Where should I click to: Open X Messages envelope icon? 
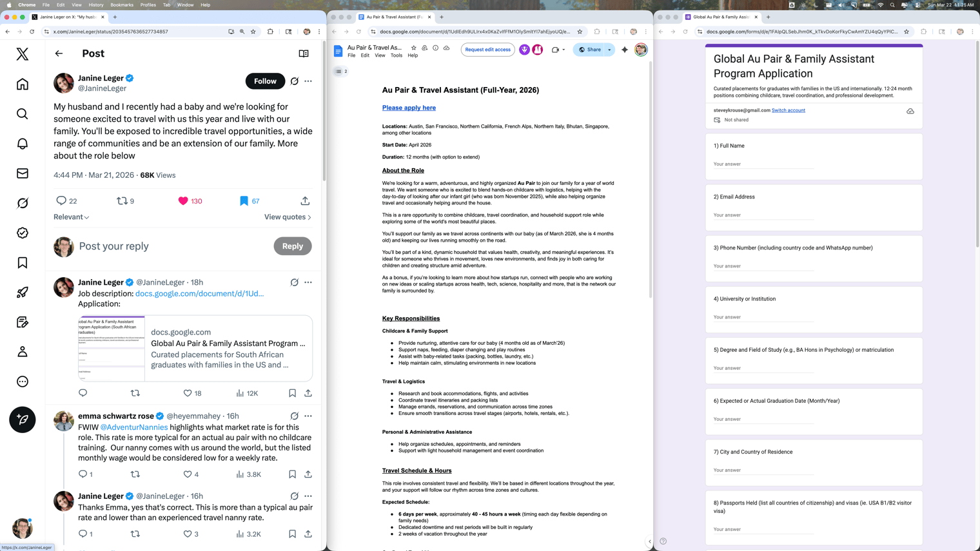tap(23, 173)
